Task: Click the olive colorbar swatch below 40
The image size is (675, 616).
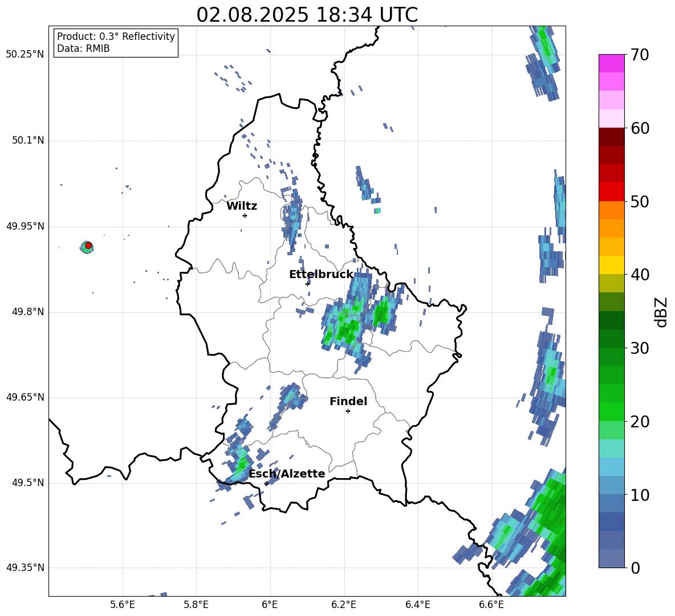Action: [611, 283]
